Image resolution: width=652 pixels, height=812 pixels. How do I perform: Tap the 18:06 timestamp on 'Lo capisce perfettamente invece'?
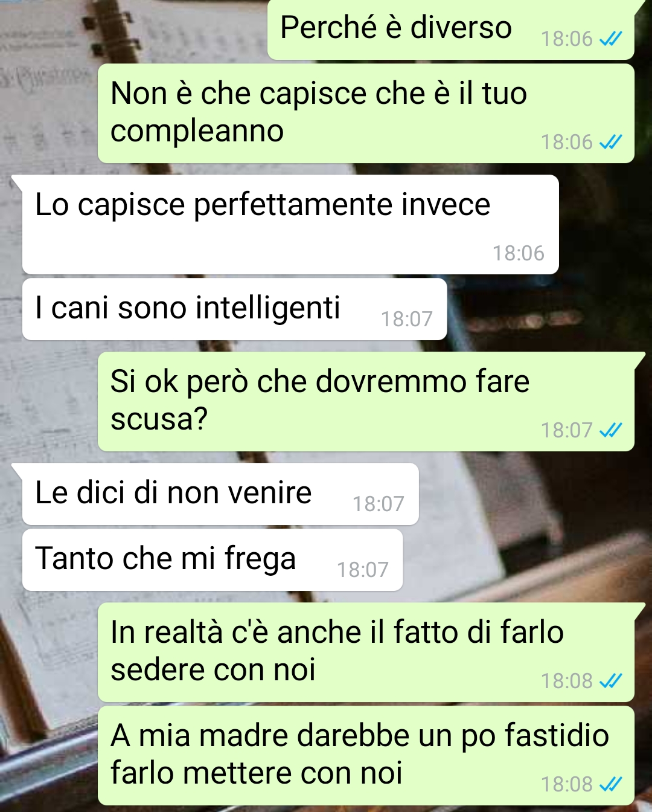pyautogui.click(x=518, y=253)
